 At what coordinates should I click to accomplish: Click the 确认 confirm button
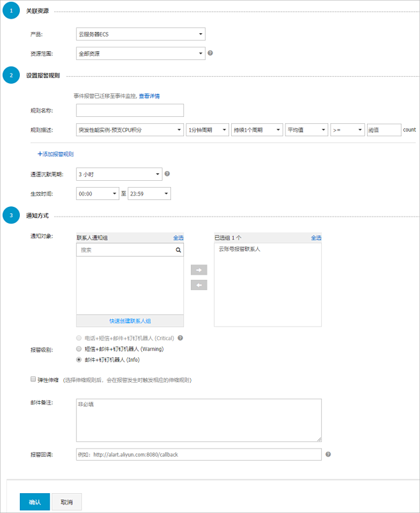click(x=34, y=502)
